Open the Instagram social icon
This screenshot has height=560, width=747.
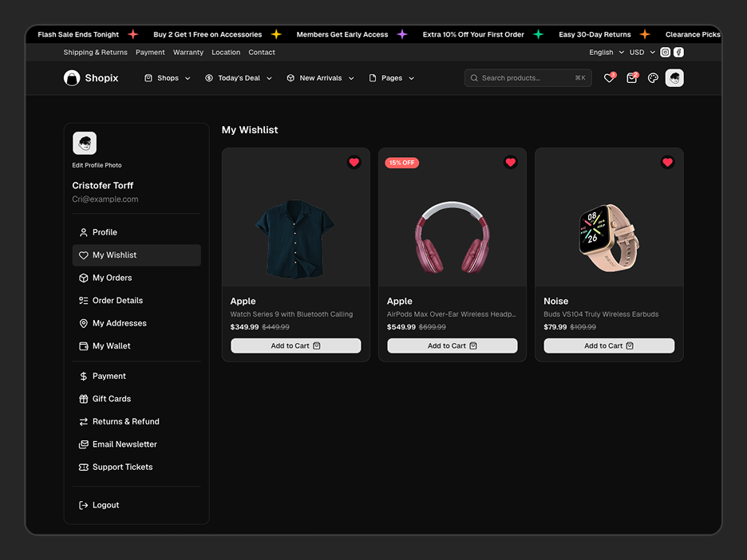point(665,53)
